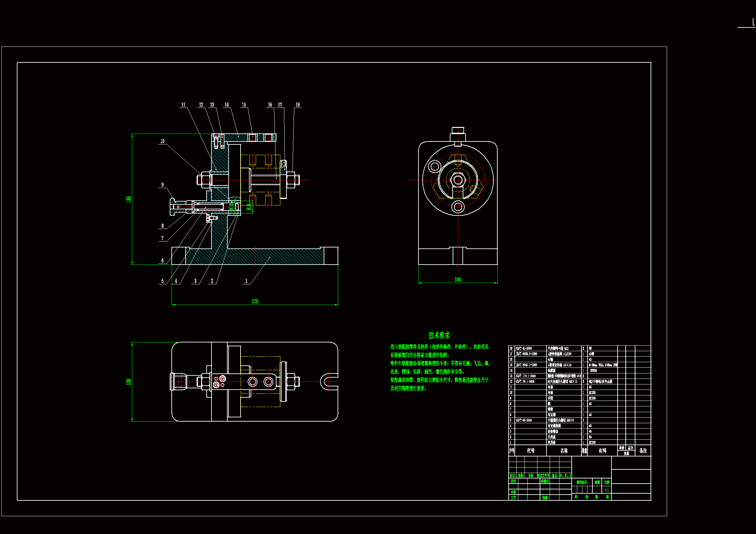Select the 材料 column header cell
This screenshot has height=534, width=756.
tap(602, 451)
